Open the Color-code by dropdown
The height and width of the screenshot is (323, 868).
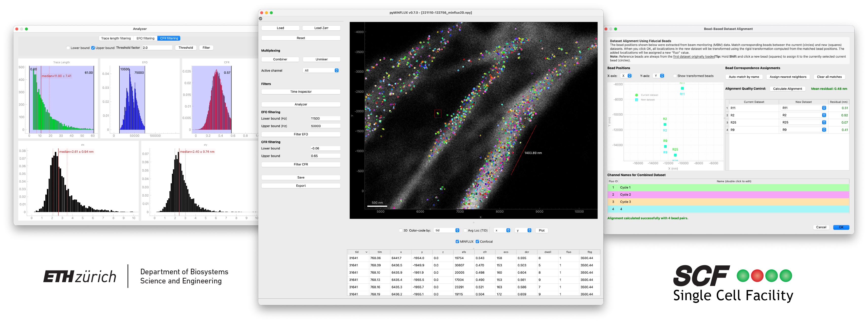tap(446, 231)
